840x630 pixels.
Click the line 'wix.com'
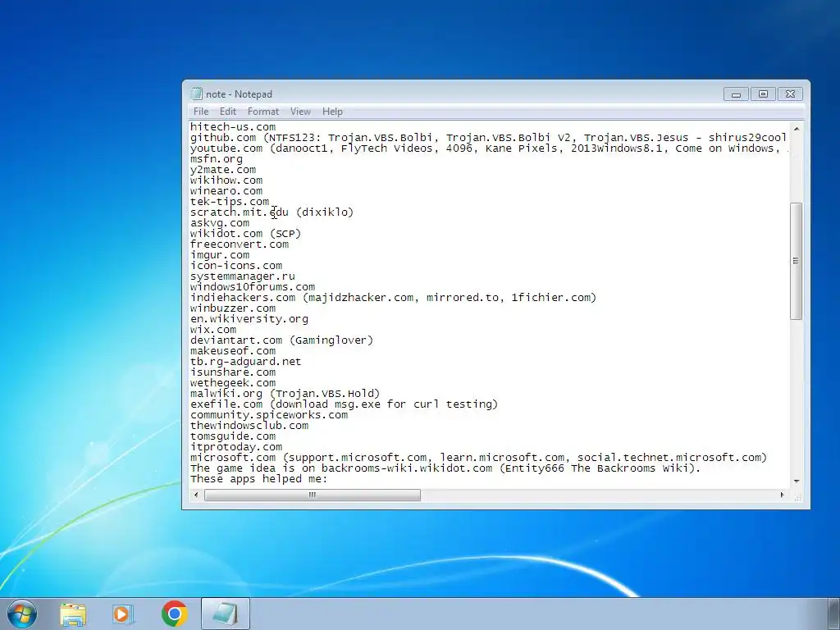pos(213,330)
